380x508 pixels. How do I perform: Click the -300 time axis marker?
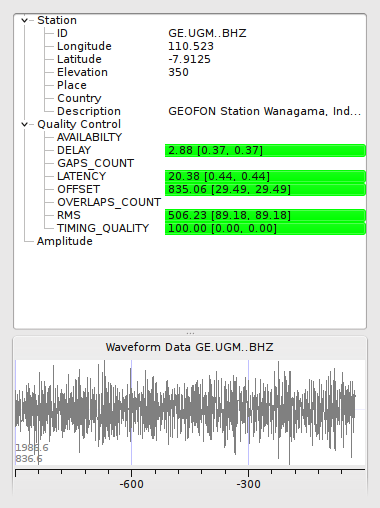pos(248,484)
